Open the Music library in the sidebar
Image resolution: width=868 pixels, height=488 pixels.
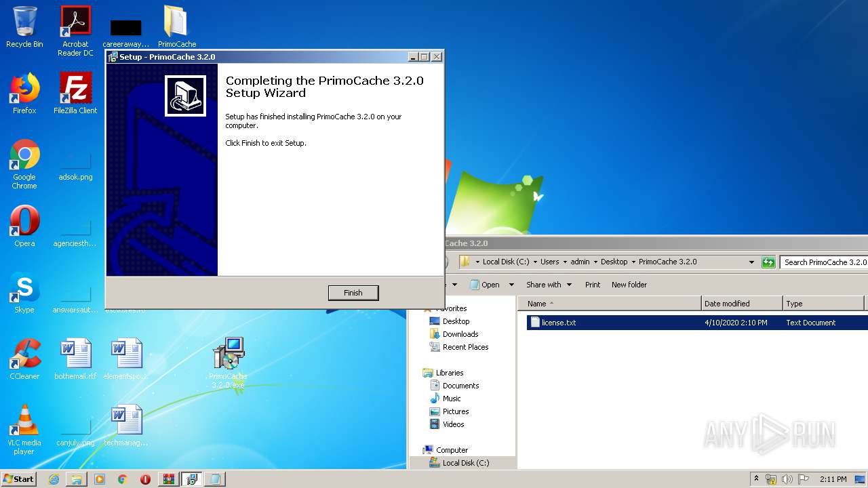tap(452, 399)
